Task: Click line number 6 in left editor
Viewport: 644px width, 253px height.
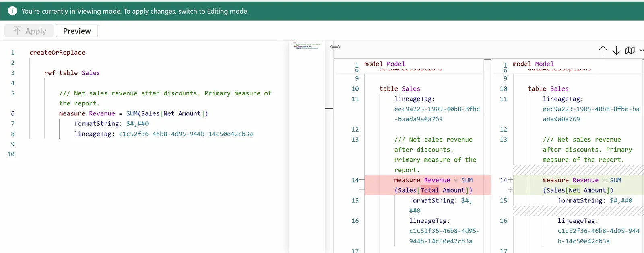Action: click(x=13, y=113)
